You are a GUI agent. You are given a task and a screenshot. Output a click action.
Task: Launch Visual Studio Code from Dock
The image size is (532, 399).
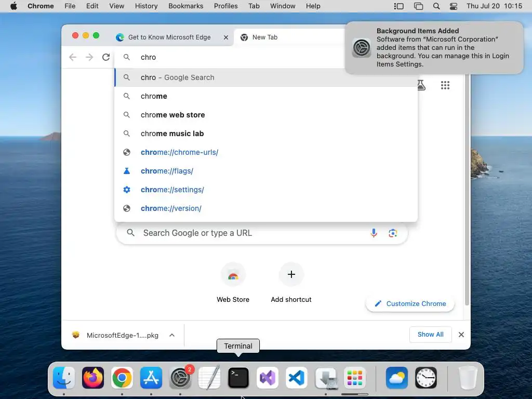pos(297,378)
